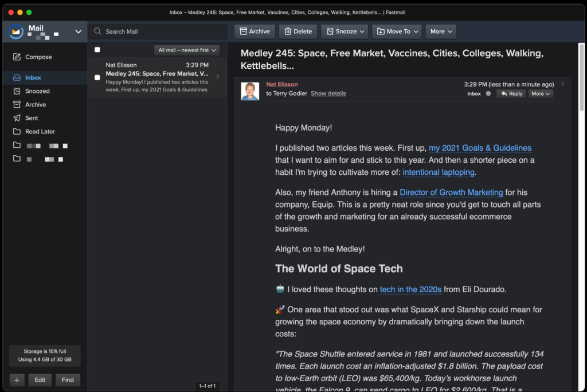Open the Inbox folder
Image resolution: width=587 pixels, height=392 pixels.
(x=45, y=77)
